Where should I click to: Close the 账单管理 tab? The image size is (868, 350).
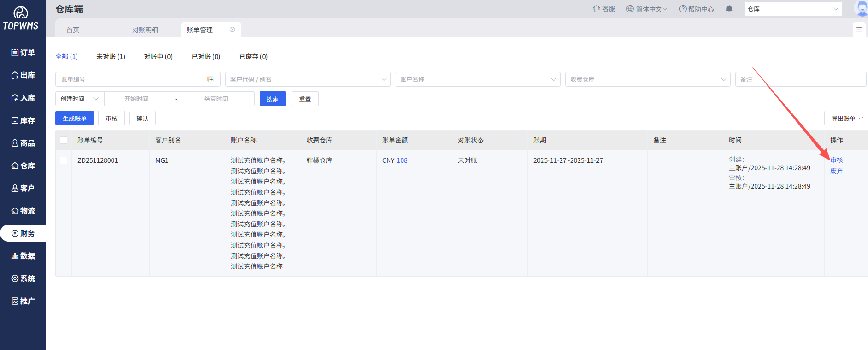[x=232, y=30]
